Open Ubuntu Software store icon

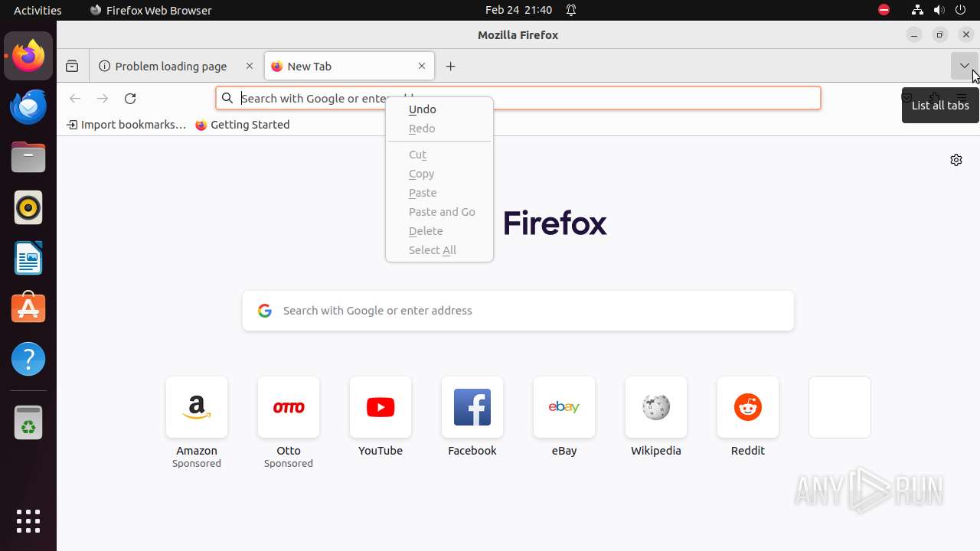[x=28, y=308]
